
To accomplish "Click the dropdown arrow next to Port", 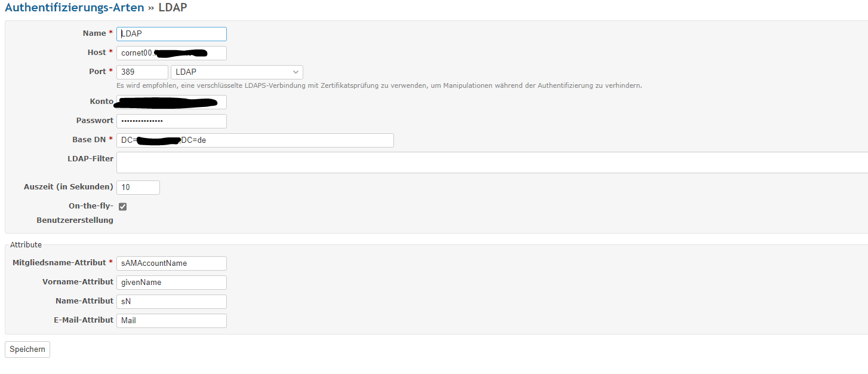I will (x=296, y=72).
